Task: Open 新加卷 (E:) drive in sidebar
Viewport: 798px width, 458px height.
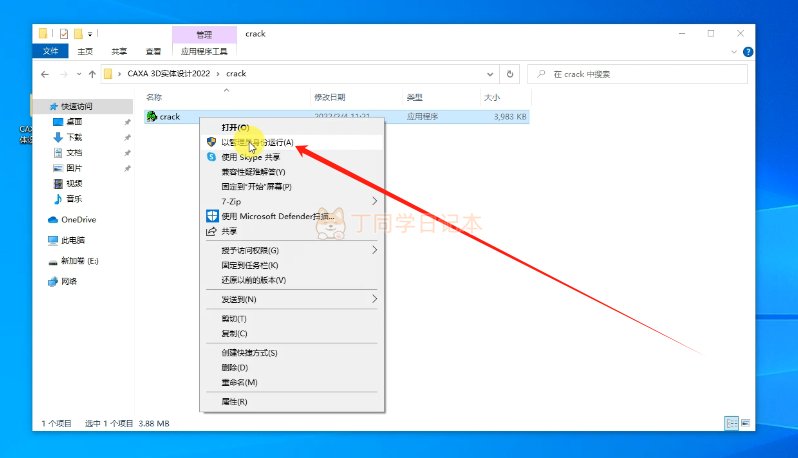Action: (79, 261)
